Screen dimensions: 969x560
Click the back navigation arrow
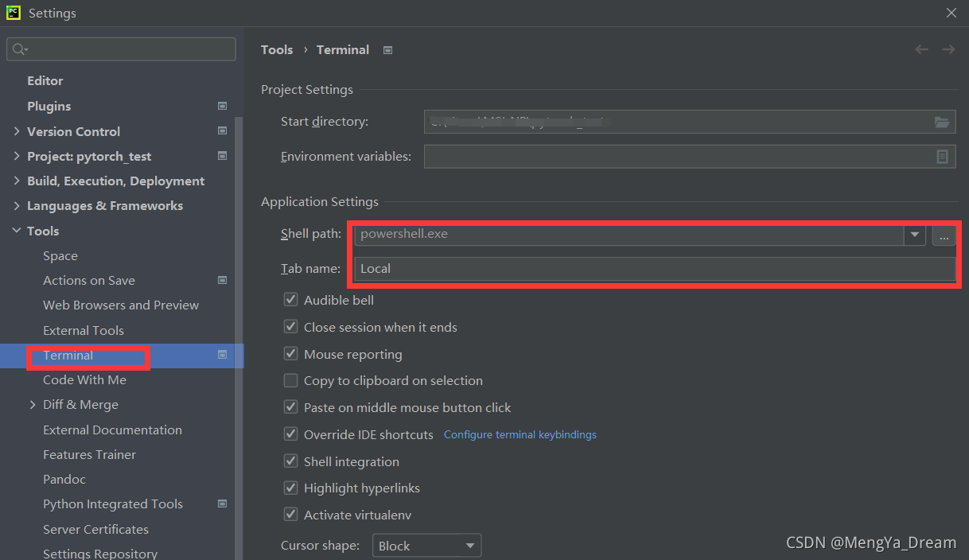coord(921,49)
